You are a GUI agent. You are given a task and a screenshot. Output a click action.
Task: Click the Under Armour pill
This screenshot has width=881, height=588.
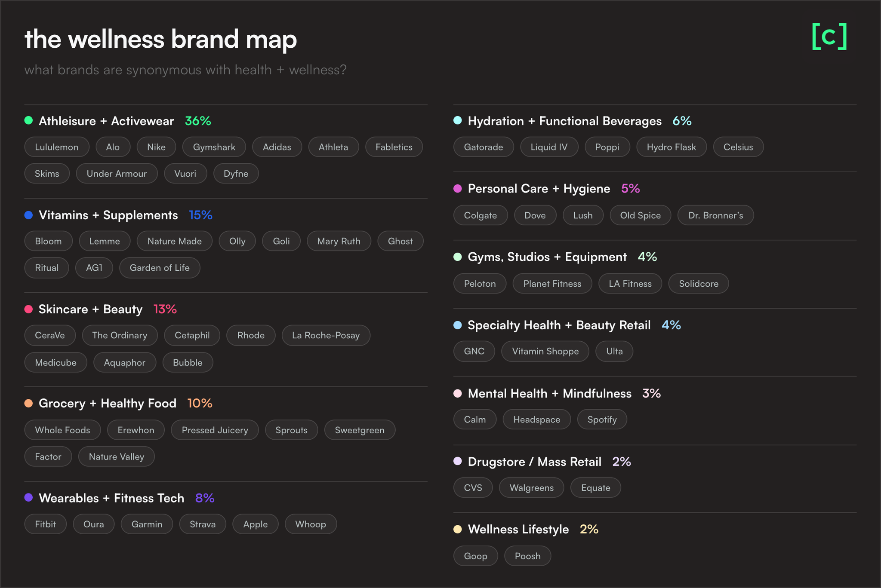[x=117, y=174]
